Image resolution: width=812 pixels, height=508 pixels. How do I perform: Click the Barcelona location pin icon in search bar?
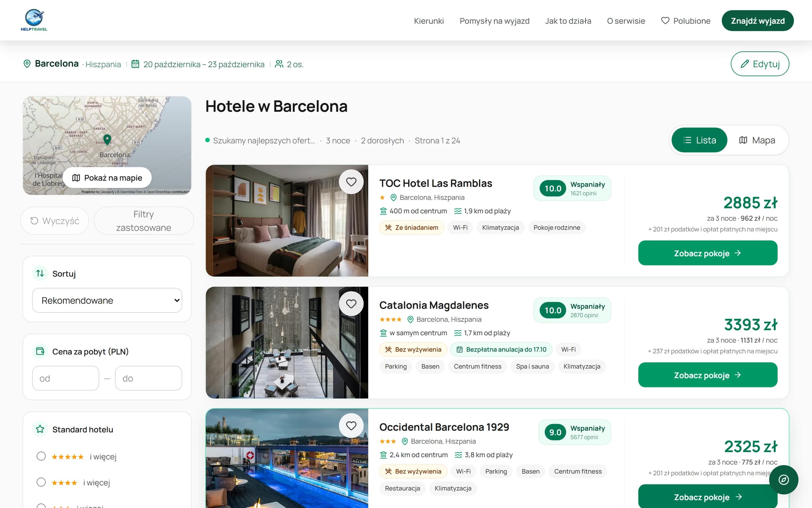pyautogui.click(x=27, y=64)
